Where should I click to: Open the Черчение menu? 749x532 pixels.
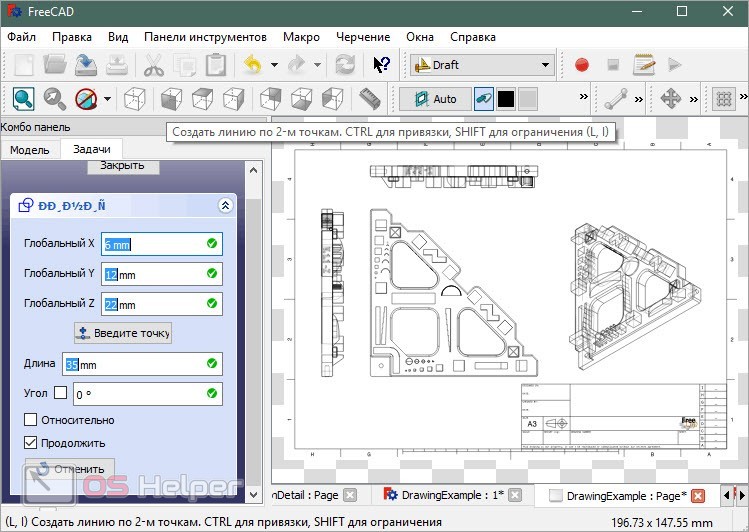click(x=363, y=37)
